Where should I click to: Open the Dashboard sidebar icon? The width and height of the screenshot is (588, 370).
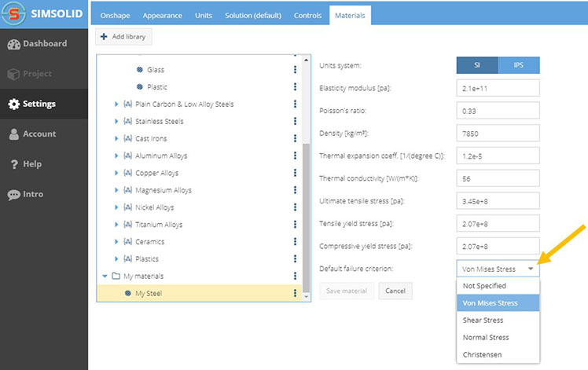(13, 44)
